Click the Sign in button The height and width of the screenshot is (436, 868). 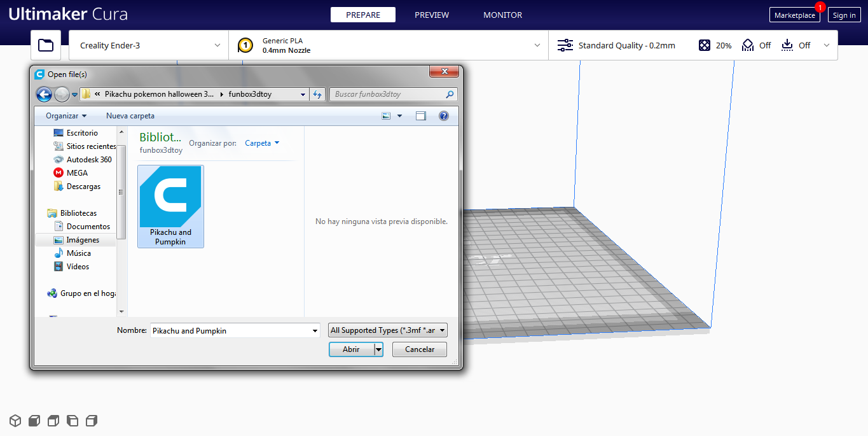coord(844,15)
